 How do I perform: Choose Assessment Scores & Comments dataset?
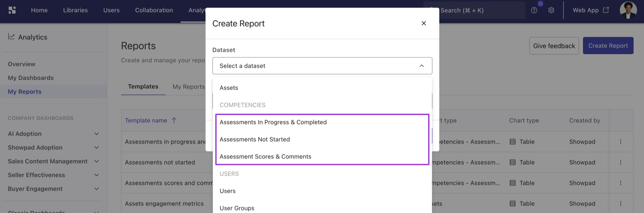[x=322, y=157]
